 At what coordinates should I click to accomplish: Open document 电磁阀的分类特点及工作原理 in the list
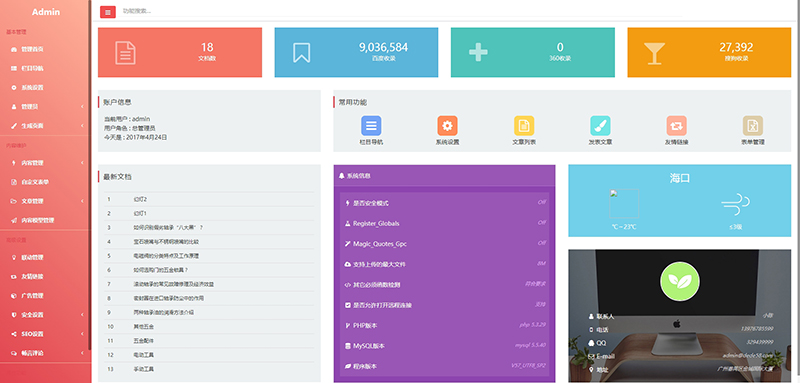tap(166, 256)
